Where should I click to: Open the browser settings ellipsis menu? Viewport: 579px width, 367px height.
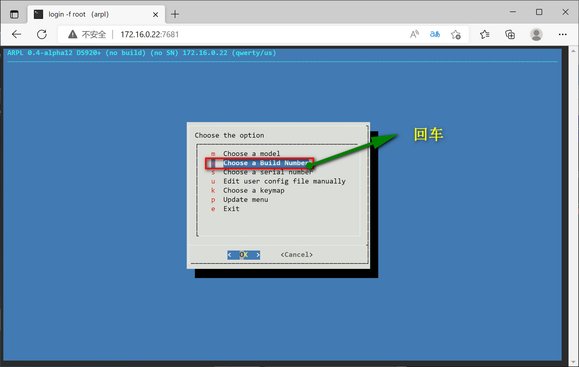coord(562,34)
